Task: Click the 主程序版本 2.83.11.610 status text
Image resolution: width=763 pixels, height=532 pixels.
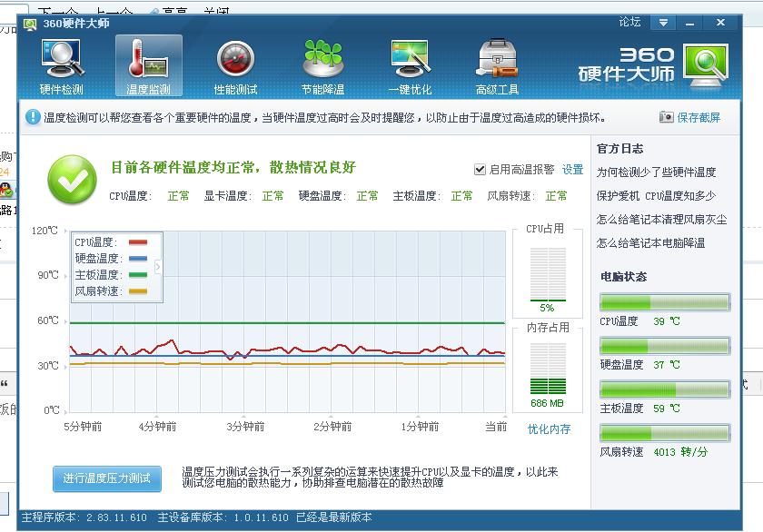Action: pyautogui.click(x=84, y=517)
